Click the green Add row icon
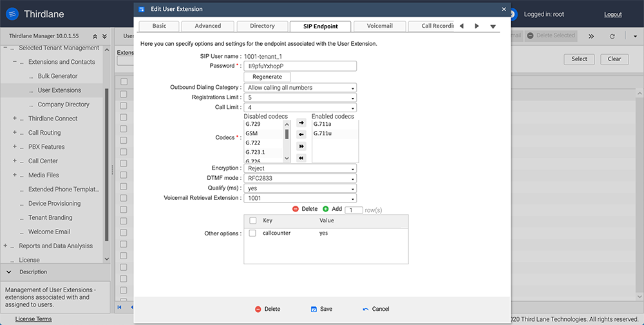 (326, 209)
